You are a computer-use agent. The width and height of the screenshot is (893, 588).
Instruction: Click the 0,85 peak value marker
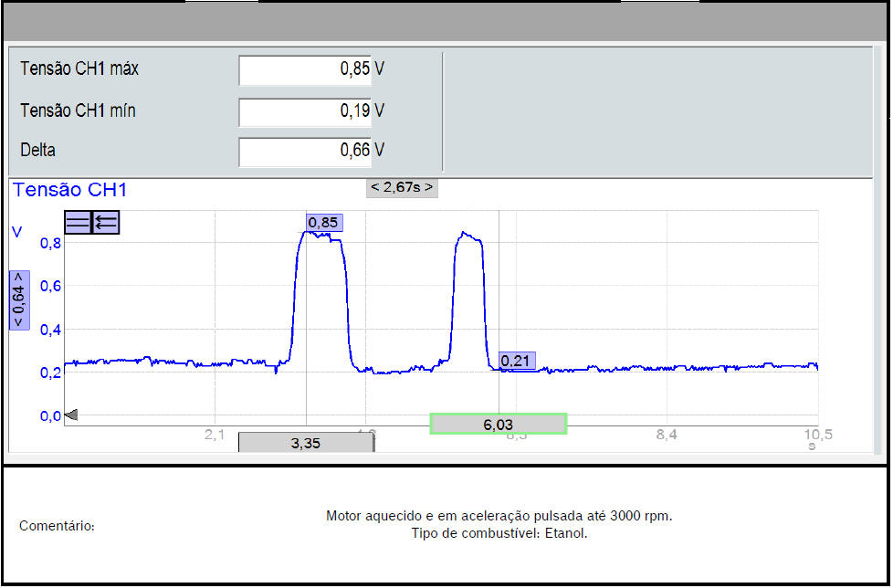[323, 222]
